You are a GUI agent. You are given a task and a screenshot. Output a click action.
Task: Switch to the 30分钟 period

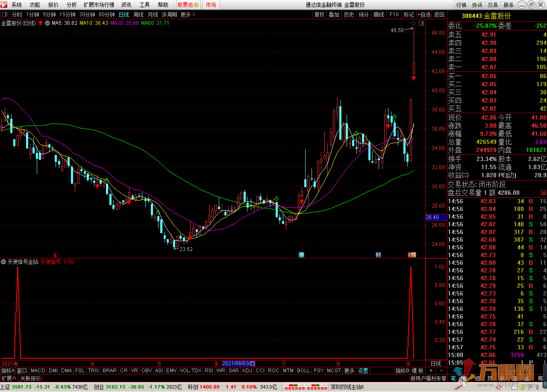[87, 15]
